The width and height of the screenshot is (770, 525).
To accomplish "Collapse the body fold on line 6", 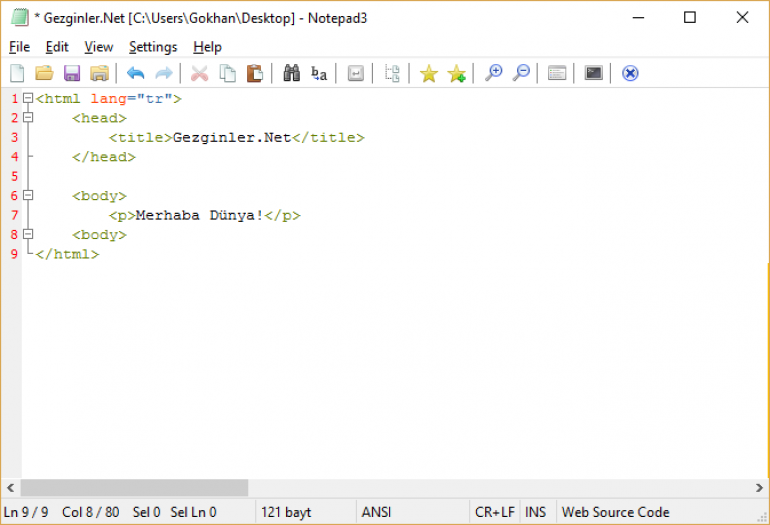I will [x=28, y=195].
